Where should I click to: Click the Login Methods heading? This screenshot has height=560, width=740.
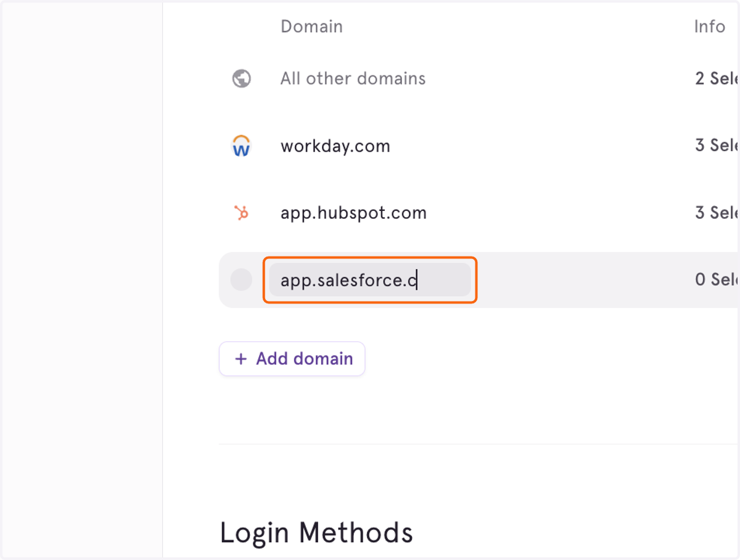point(316,533)
